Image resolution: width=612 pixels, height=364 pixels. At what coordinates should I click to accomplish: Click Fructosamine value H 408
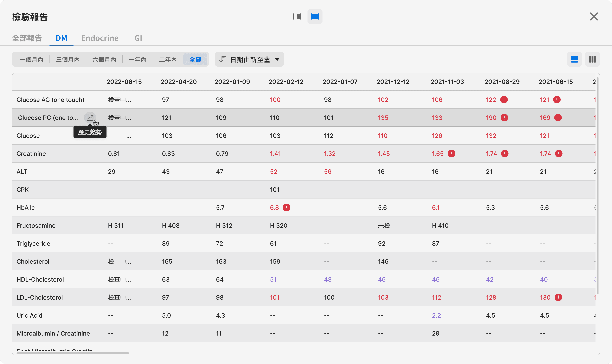click(x=171, y=225)
